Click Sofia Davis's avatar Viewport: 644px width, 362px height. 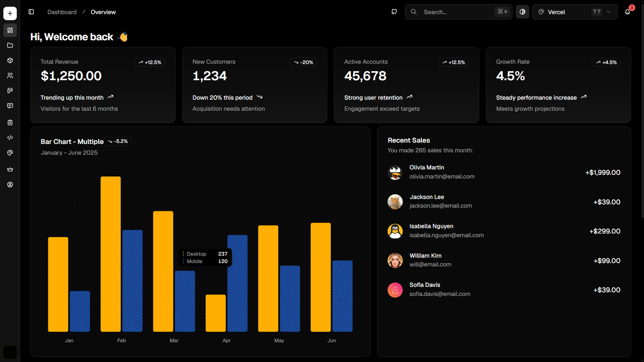(395, 290)
